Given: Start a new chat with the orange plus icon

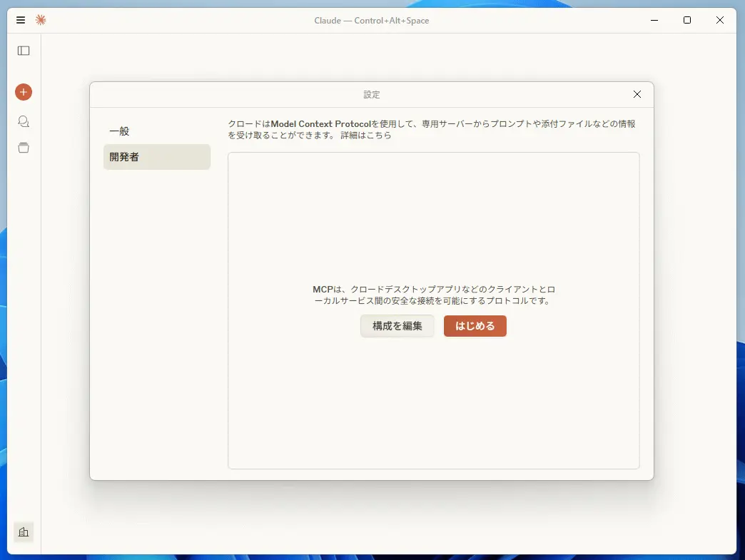Looking at the screenshot, I should coord(24,92).
